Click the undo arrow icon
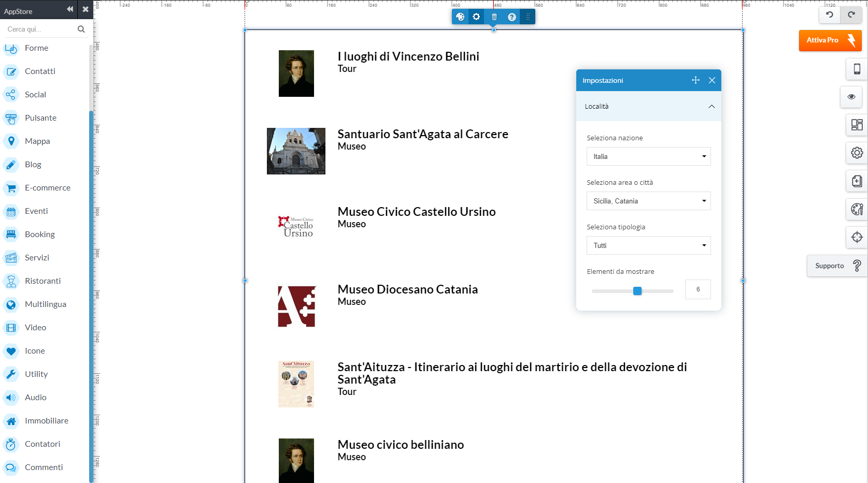868x483 pixels. (x=829, y=15)
